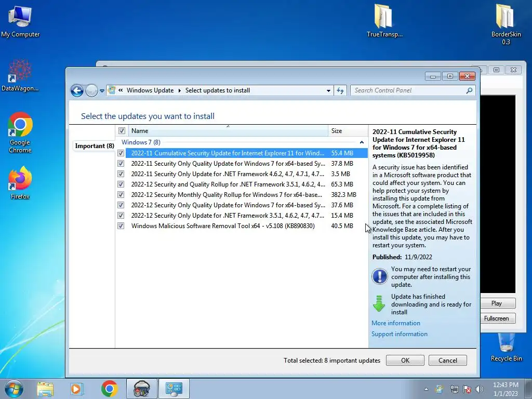Viewport: 532px width, 399px height.
Task: Uncheck the Internet Explorer 11 cumulative update
Action: point(121,153)
